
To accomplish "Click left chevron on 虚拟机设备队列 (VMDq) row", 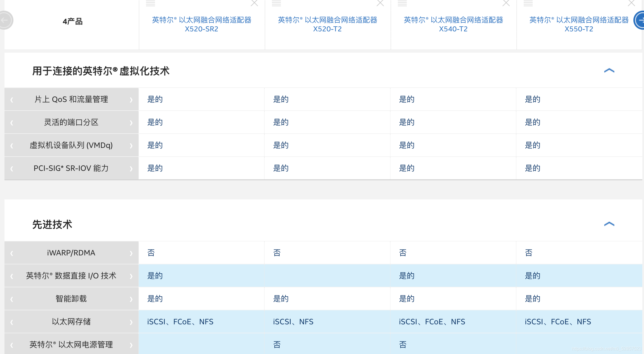I will (x=12, y=146).
